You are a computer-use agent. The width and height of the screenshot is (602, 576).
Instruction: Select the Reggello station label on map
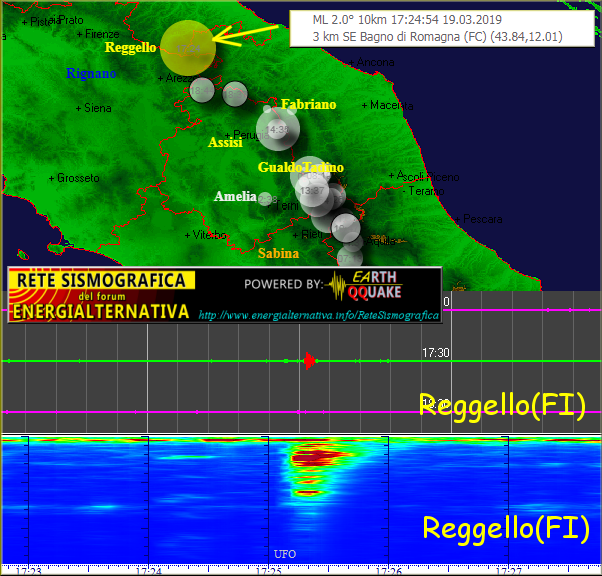pos(131,47)
